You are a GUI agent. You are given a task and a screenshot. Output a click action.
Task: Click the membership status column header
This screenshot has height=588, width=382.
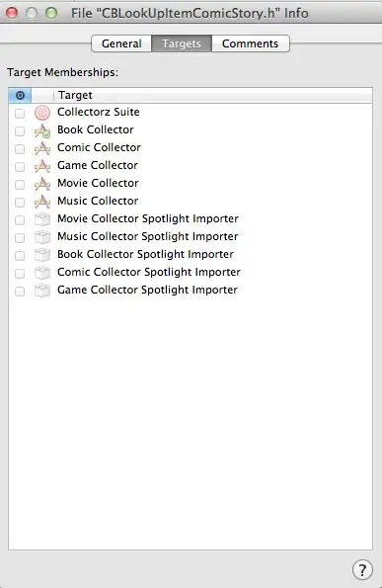[x=20, y=95]
